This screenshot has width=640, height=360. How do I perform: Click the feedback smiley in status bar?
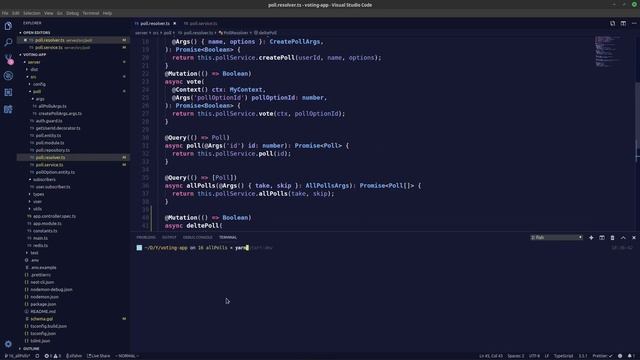point(620,356)
